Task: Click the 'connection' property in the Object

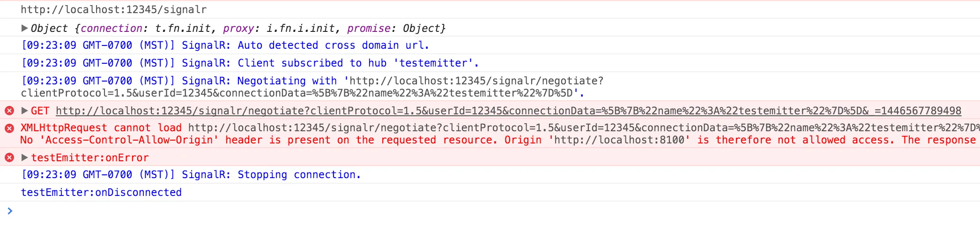Action: [x=111, y=28]
